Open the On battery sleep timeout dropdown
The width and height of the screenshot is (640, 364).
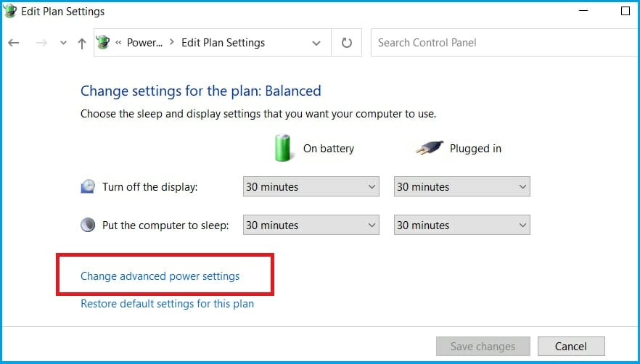[311, 226]
